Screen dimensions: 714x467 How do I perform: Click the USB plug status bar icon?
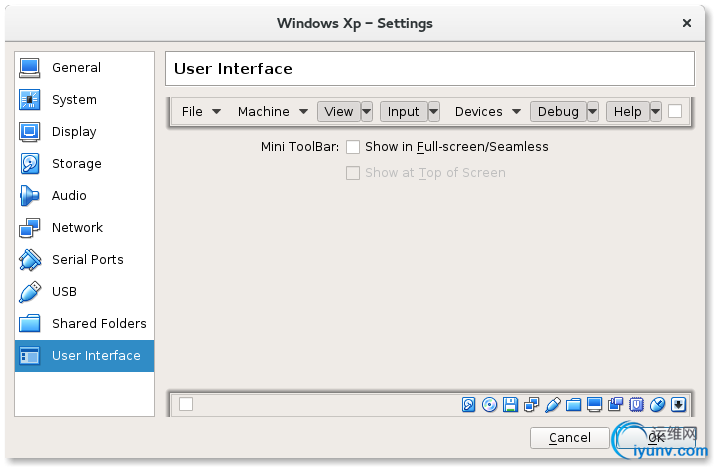(x=553, y=405)
